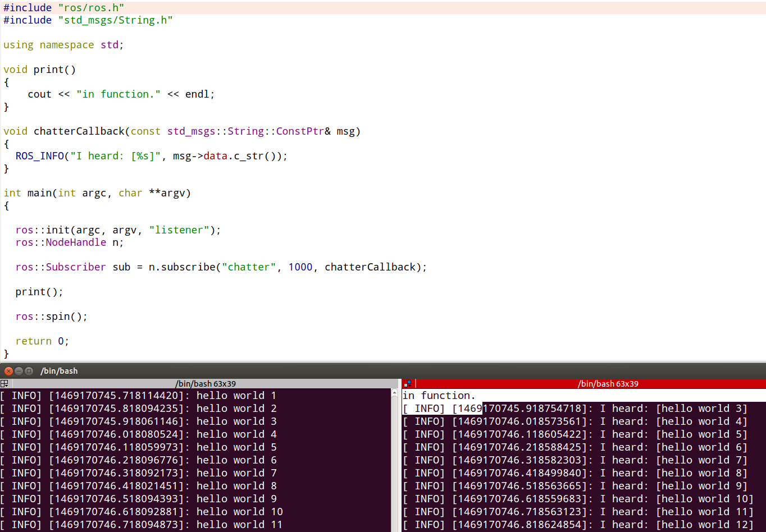
Task: Click the left pane line ending "hello world 9"
Action: coord(138,499)
